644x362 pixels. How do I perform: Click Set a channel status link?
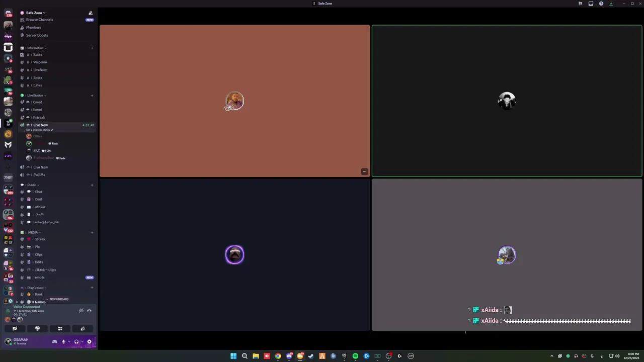(x=40, y=130)
